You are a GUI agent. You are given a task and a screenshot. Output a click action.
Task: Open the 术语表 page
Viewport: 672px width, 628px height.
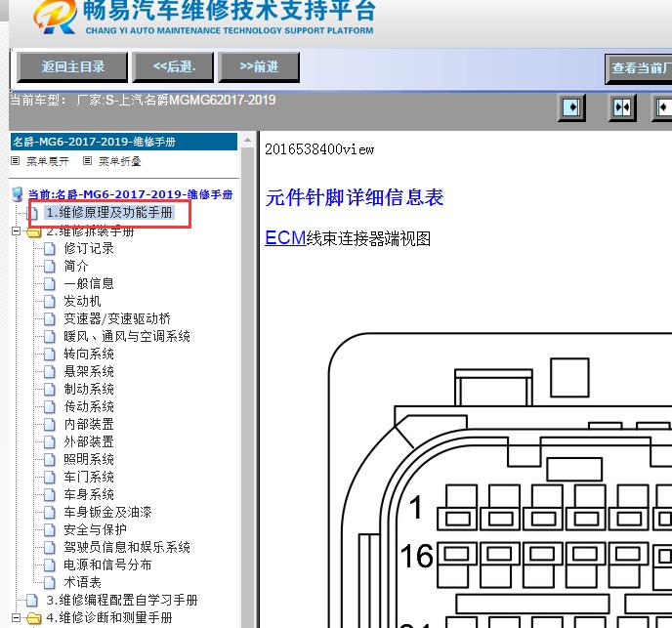82,582
